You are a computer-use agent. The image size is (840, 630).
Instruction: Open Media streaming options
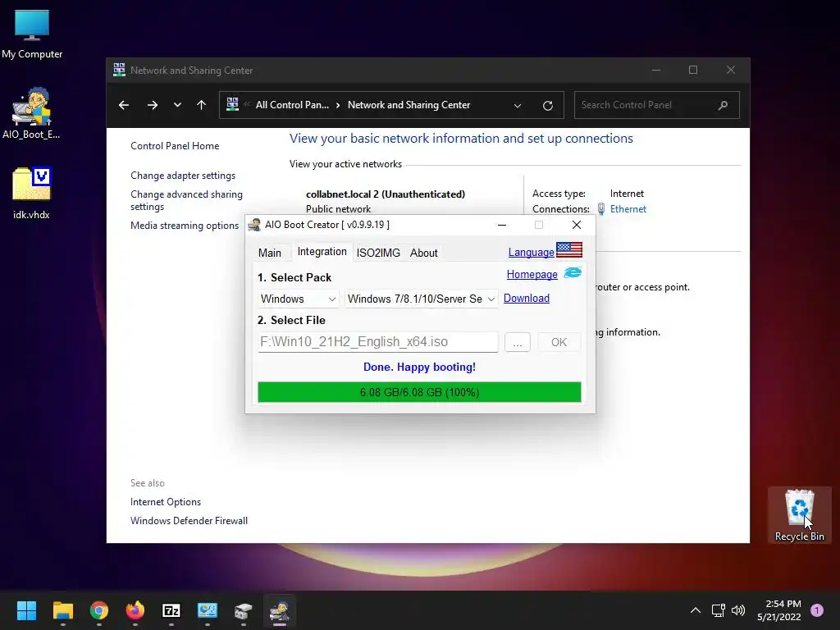185,226
